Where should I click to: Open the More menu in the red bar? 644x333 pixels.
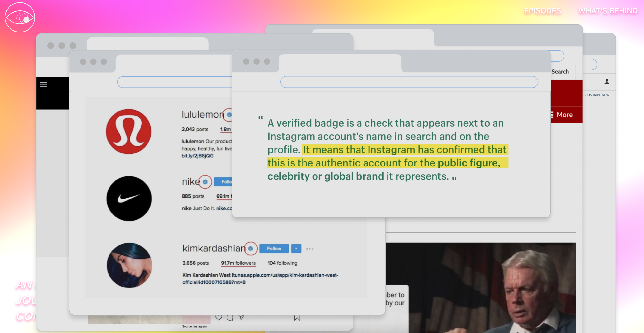pos(561,115)
